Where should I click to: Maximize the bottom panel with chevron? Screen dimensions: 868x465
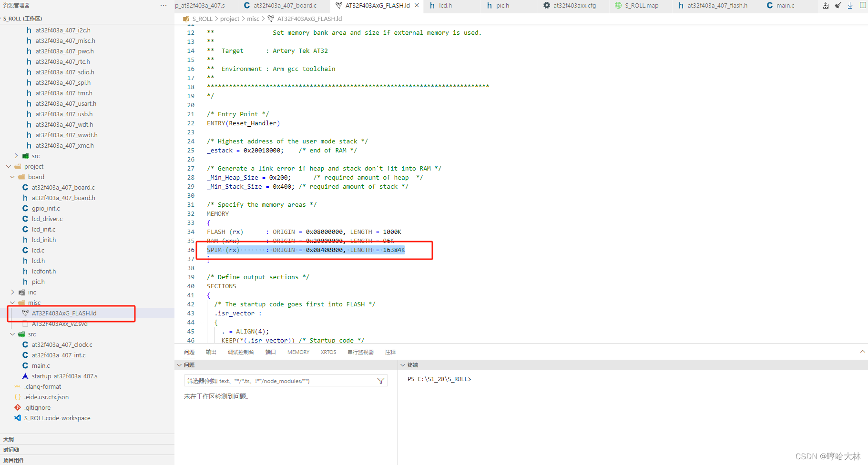click(862, 352)
